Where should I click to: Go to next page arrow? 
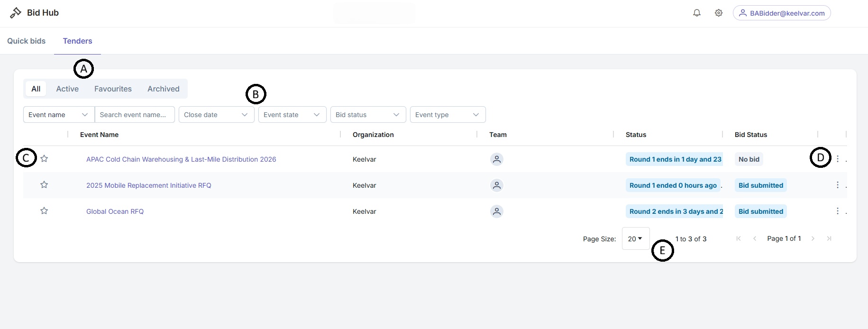coord(813,238)
